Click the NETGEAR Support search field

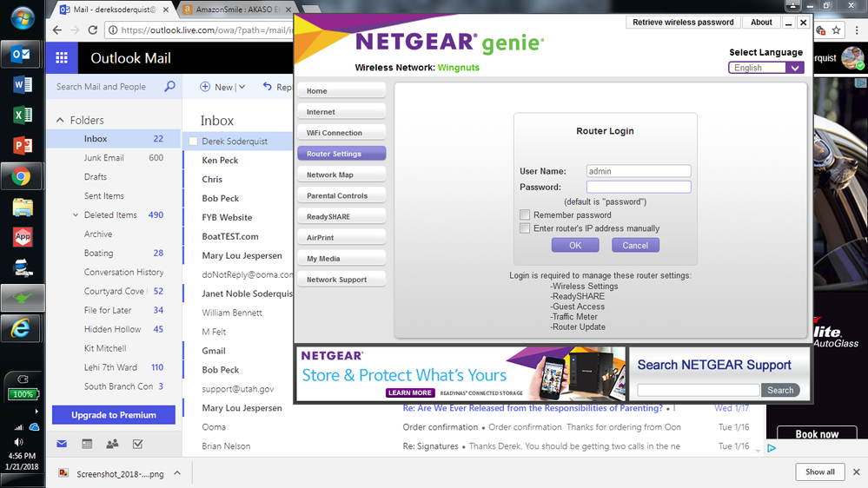[x=698, y=390]
